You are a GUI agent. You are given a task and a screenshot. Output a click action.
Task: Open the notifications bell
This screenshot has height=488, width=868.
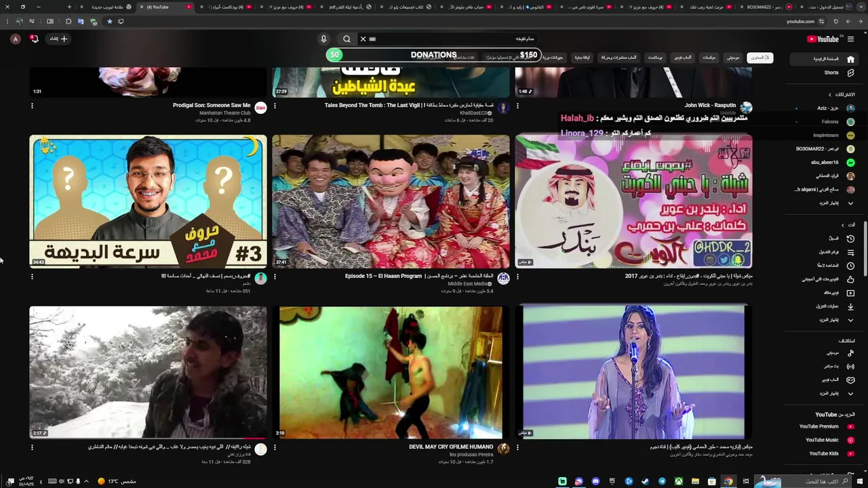pyautogui.click(x=34, y=39)
